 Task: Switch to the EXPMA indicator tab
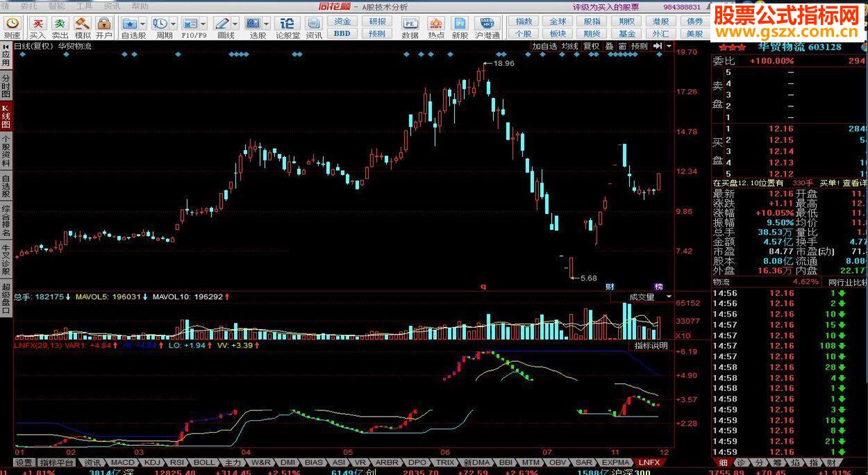click(x=616, y=462)
